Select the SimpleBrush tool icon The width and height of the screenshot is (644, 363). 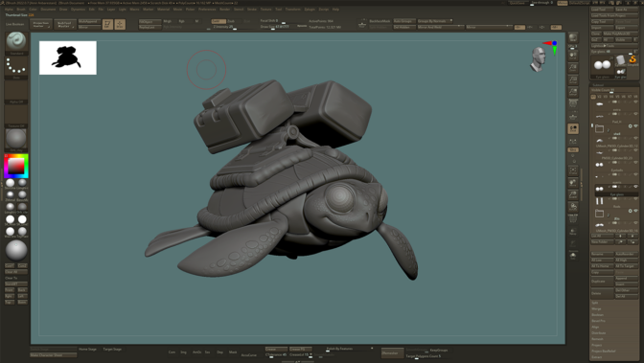tap(632, 60)
